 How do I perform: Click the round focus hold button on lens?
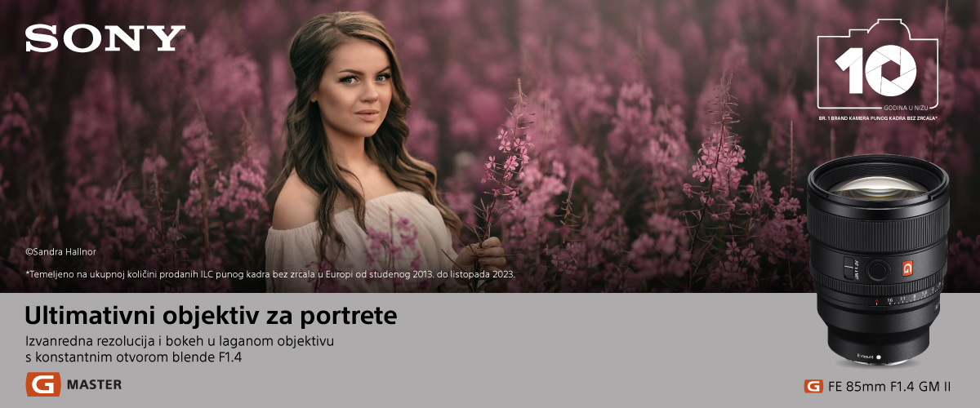(877, 268)
